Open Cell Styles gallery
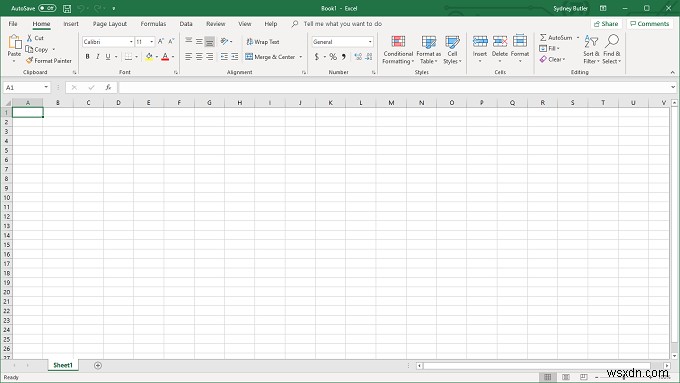The height and width of the screenshot is (383, 680). (452, 49)
